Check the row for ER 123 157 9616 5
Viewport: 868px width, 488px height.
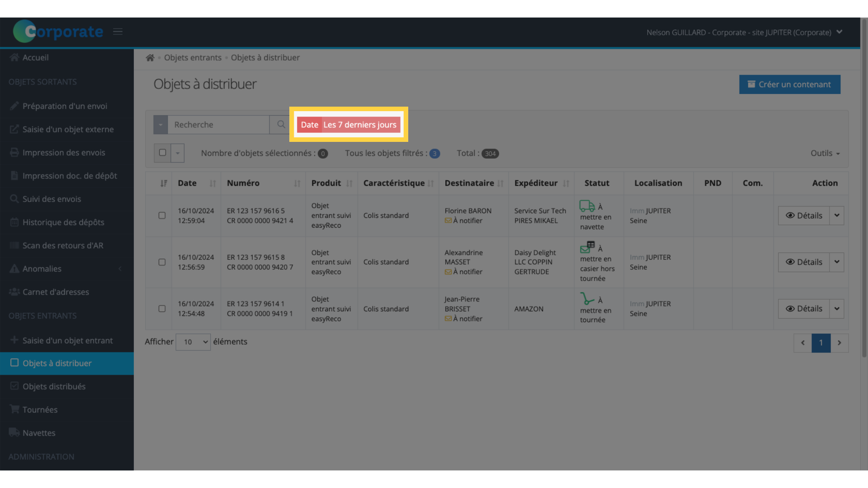pyautogui.click(x=162, y=216)
